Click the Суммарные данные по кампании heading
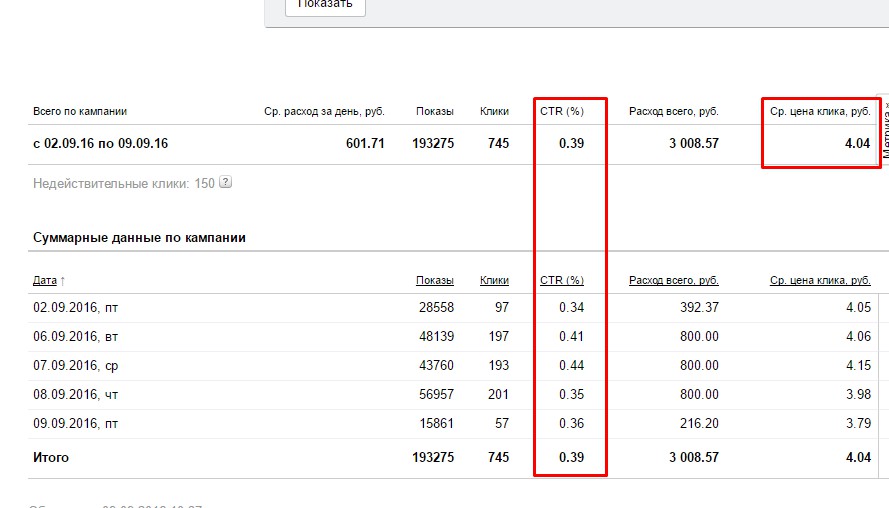 pyautogui.click(x=139, y=238)
